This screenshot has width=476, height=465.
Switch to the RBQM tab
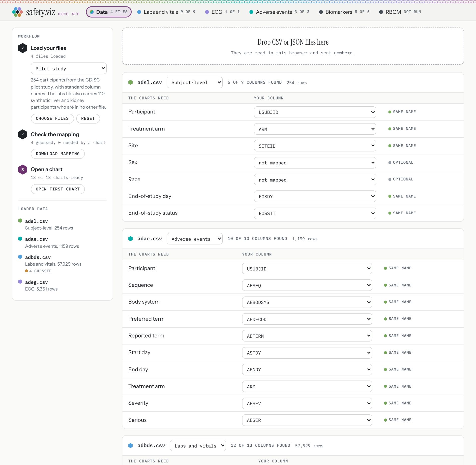400,12
